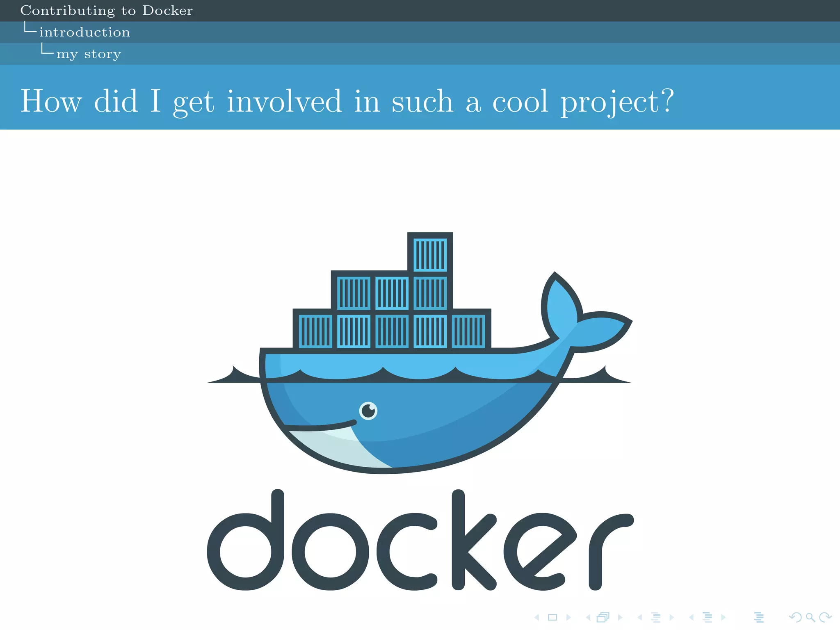
Task: Click the section navigation icon
Action: [x=708, y=617]
